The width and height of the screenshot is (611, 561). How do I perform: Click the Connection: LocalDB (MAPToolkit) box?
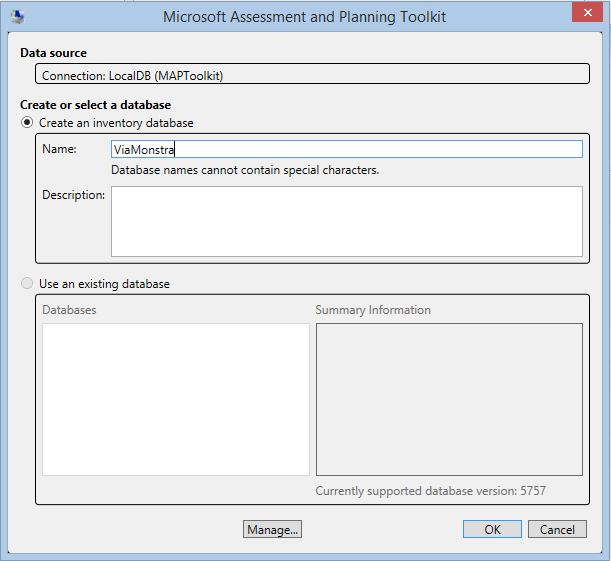click(312, 75)
